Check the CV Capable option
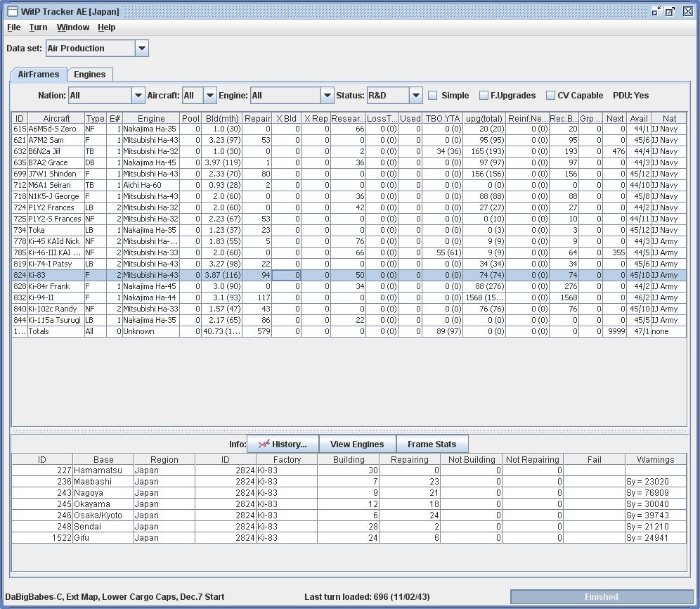This screenshot has width=700, height=609. (550, 96)
